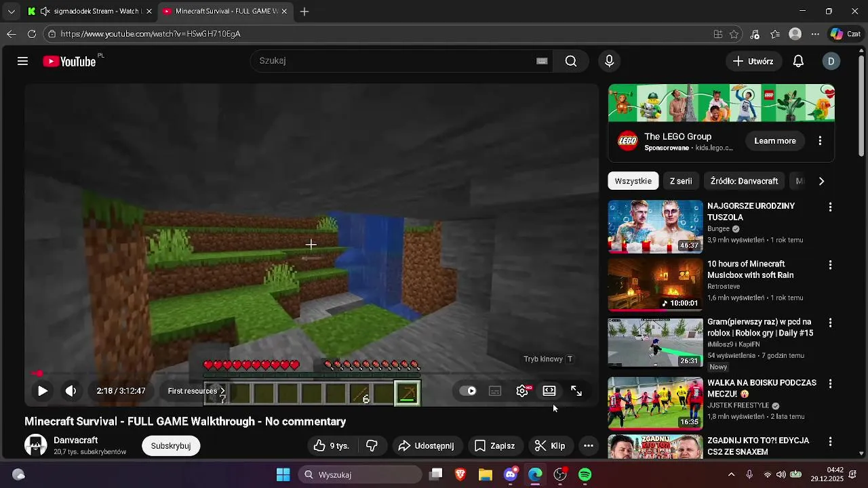The height and width of the screenshot is (488, 868).
Task: Open Brave browser from taskbar
Action: [x=460, y=474]
